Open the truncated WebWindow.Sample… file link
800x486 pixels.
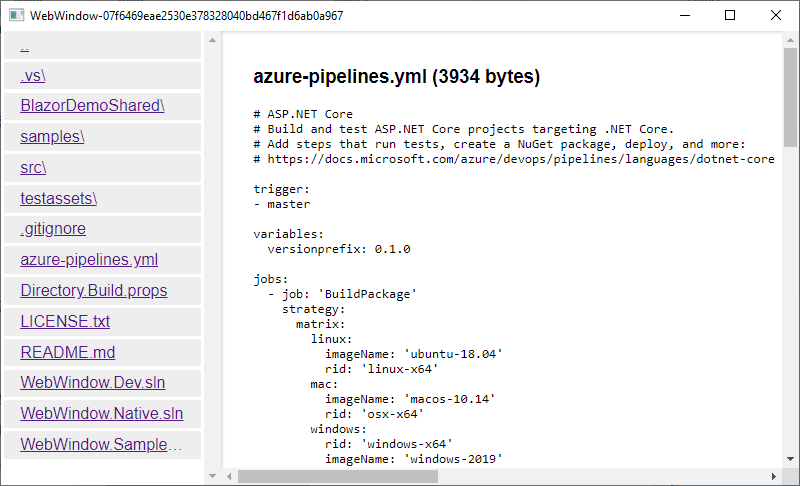click(x=101, y=444)
